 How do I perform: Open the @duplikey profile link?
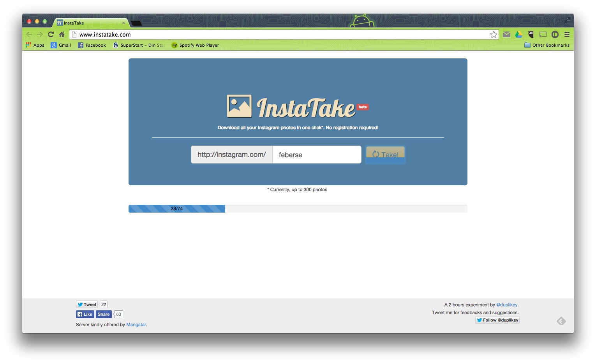[x=507, y=305]
